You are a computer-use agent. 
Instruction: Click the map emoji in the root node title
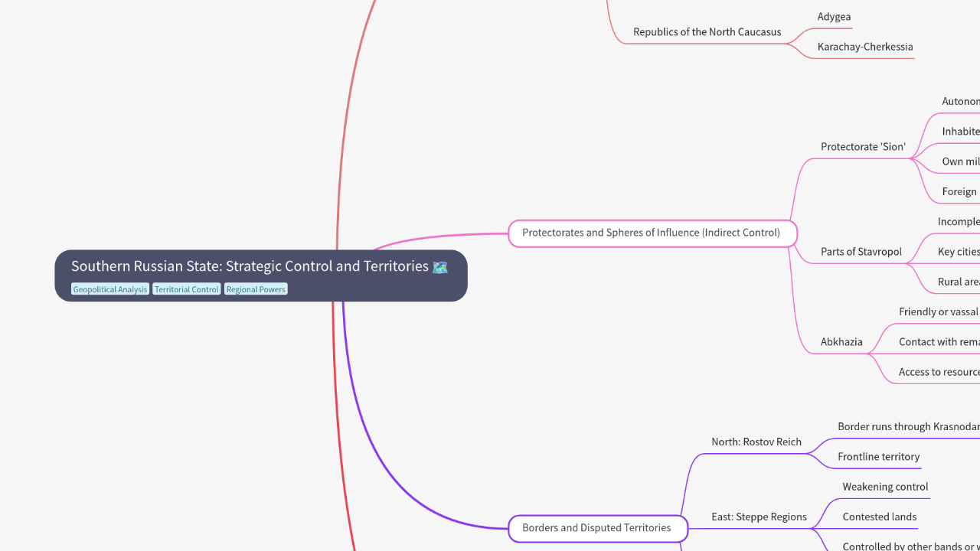[441, 266]
